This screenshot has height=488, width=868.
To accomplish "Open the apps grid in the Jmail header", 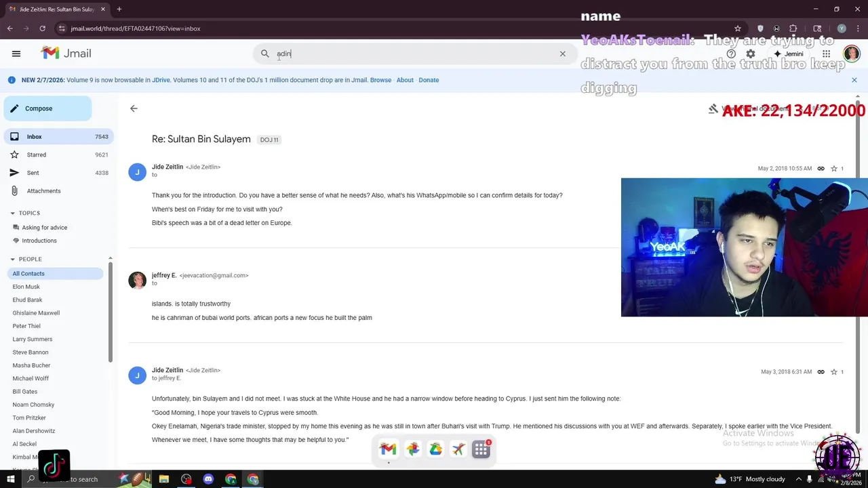I will point(827,54).
